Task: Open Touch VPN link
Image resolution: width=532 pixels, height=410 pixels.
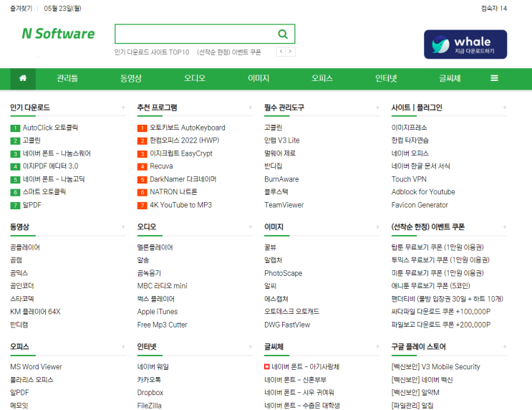Action: (409, 179)
